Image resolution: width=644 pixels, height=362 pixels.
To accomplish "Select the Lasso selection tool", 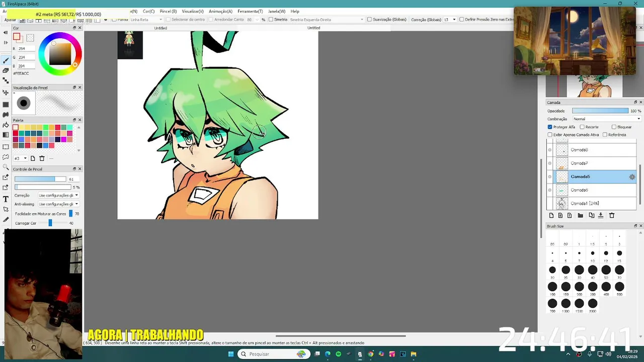I will tap(6, 157).
